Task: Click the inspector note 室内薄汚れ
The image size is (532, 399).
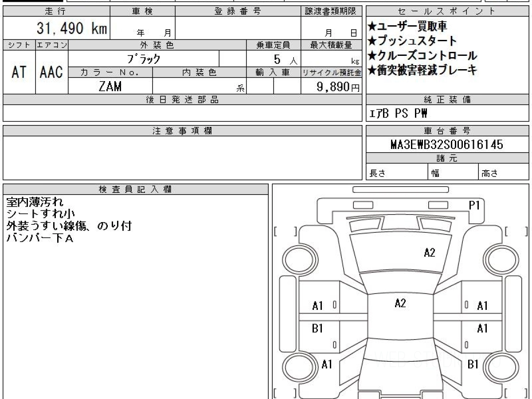Action: click(x=35, y=203)
